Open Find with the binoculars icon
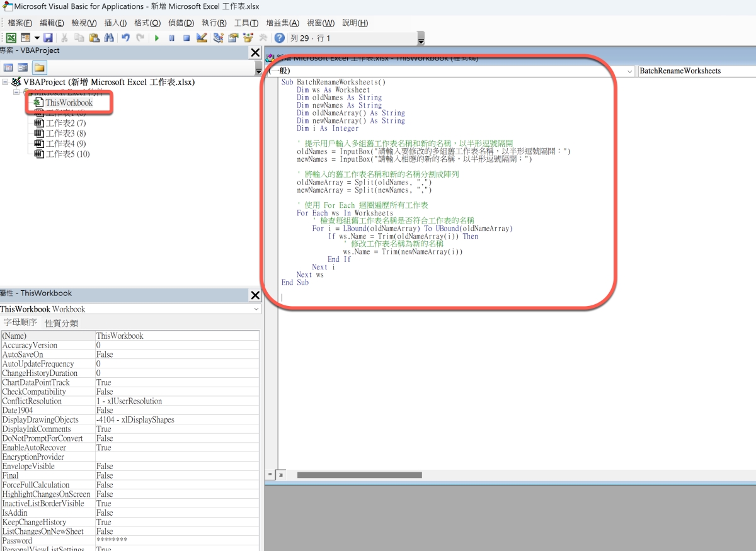 click(x=109, y=38)
